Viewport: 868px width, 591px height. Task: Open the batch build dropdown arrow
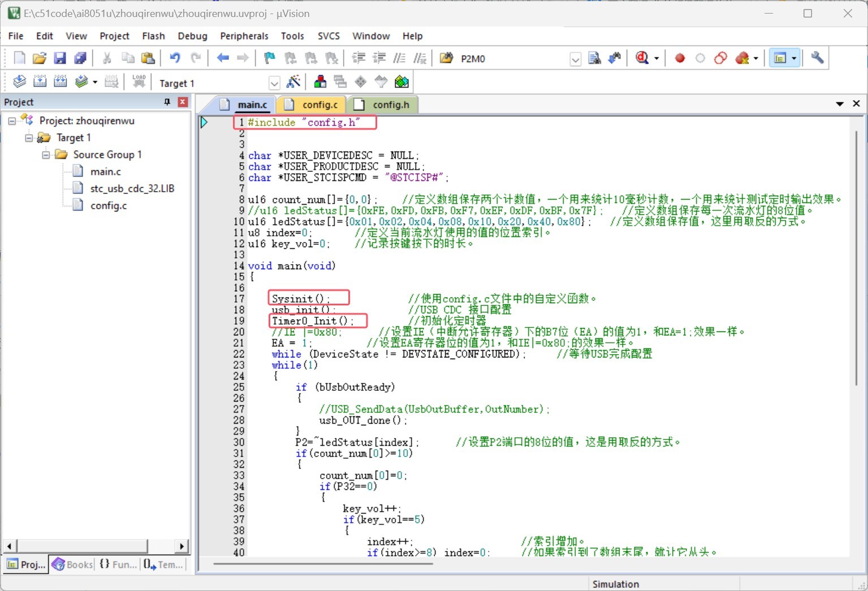pyautogui.click(x=95, y=83)
